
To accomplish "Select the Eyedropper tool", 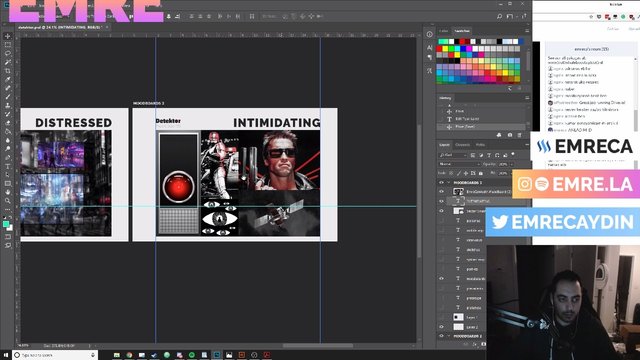I will (x=8, y=79).
